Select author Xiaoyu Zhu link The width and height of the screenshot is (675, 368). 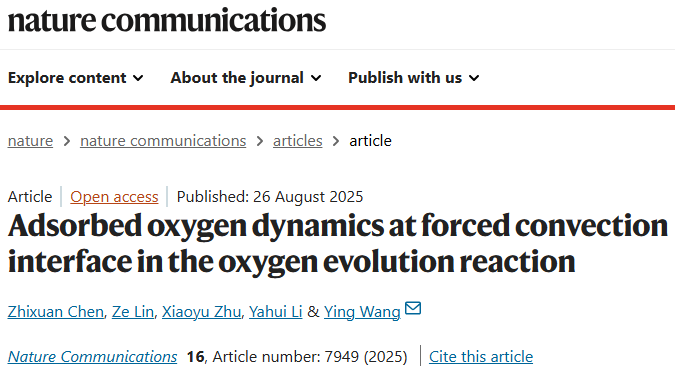(x=201, y=312)
